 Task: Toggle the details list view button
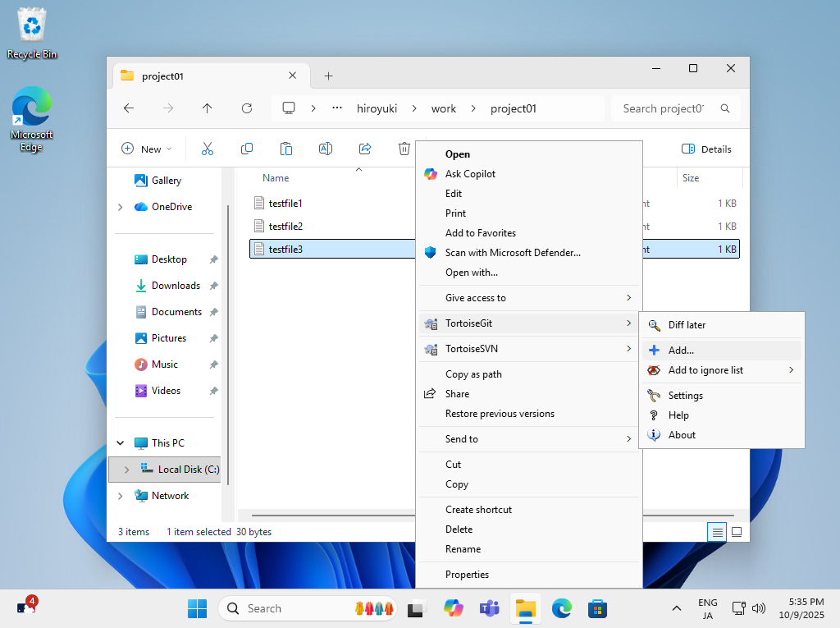click(x=718, y=532)
